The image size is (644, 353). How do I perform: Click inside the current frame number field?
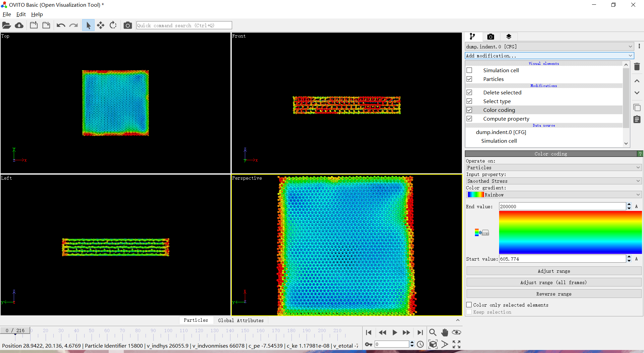(392, 344)
